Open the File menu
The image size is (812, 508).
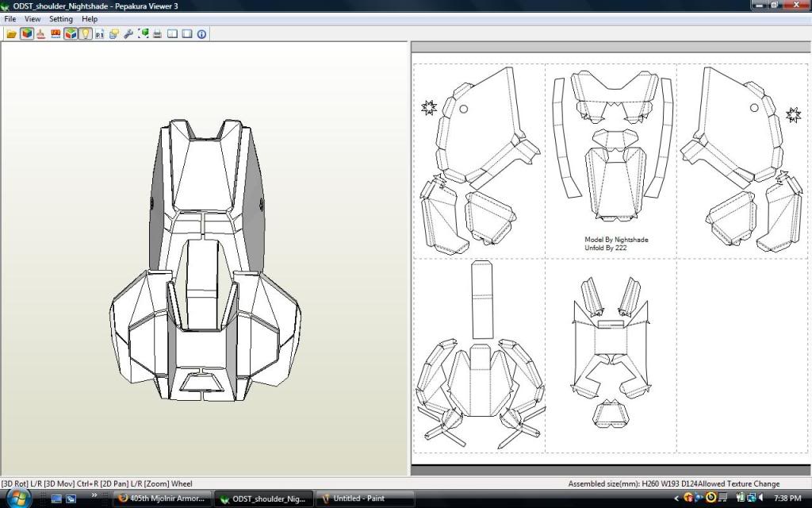pos(10,19)
